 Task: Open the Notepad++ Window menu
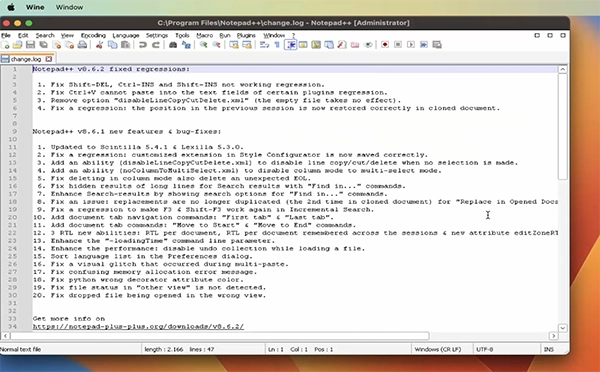click(x=274, y=36)
